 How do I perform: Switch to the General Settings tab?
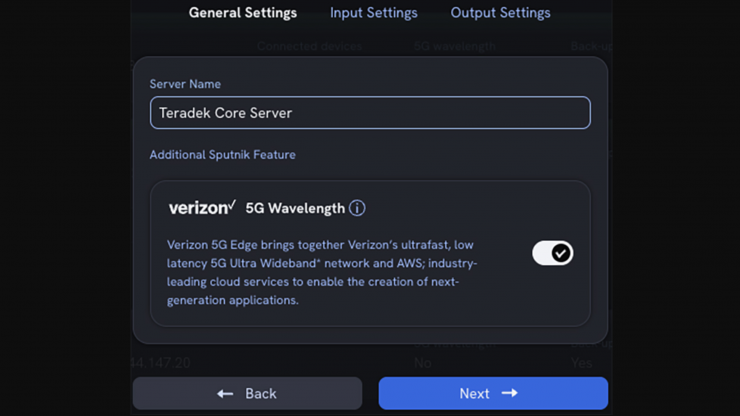tap(243, 13)
